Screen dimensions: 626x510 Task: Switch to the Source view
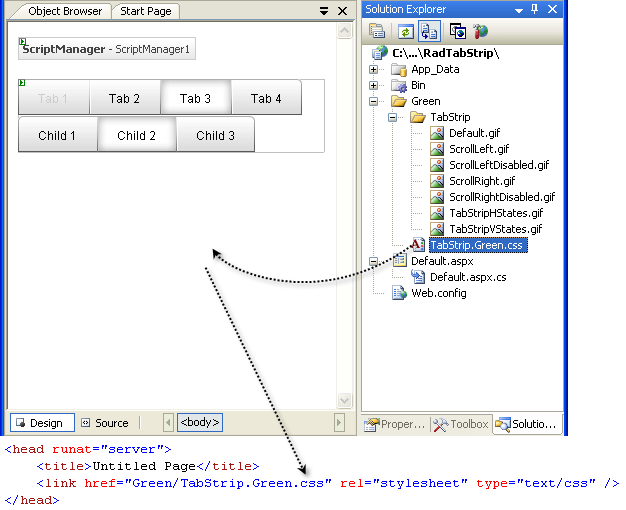(105, 423)
